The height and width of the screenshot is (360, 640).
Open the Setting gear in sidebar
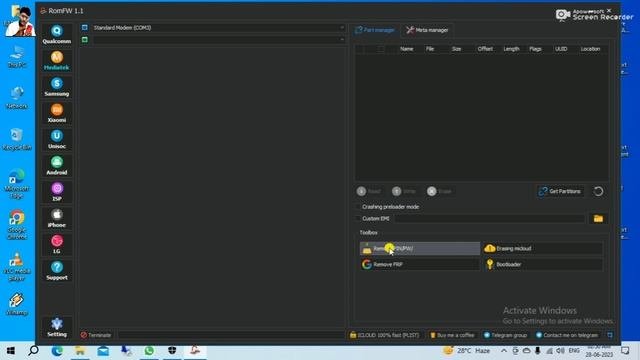[57, 328]
